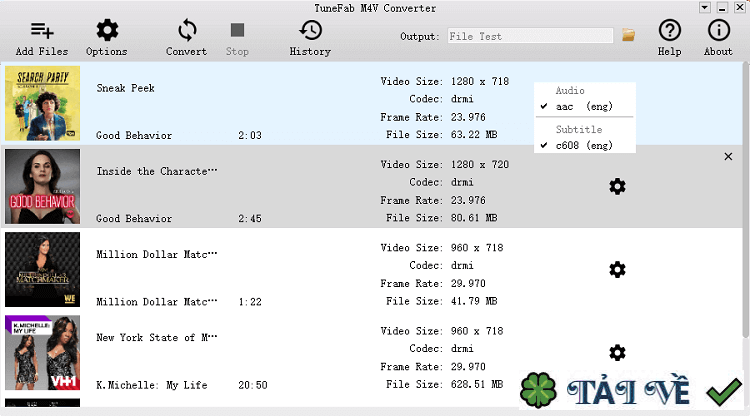Select the Search Party thumbnail

43,103
